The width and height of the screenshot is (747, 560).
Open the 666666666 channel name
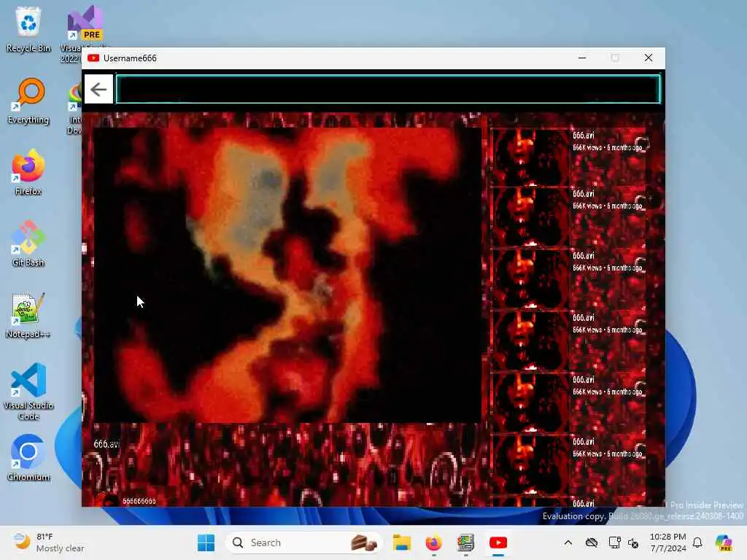pyautogui.click(x=139, y=501)
